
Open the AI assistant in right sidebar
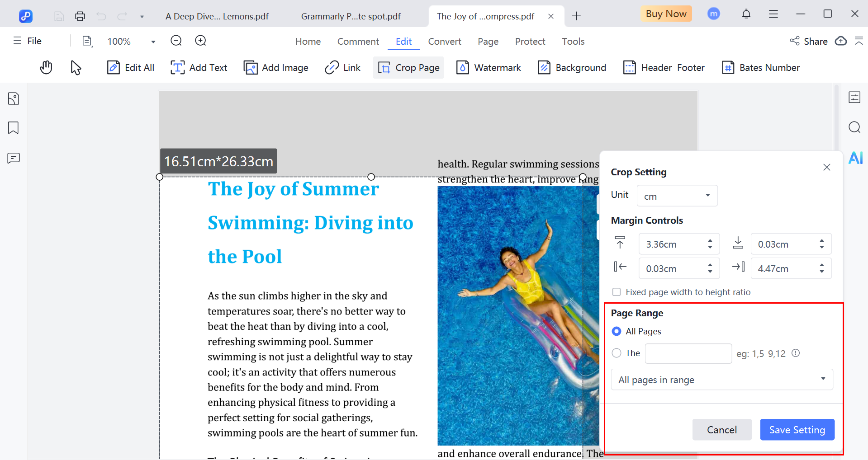point(855,158)
